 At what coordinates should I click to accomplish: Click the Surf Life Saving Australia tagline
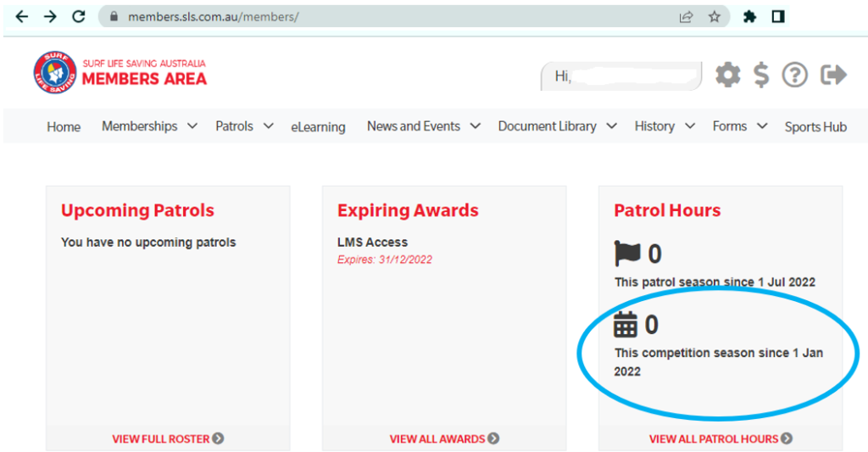(144, 63)
